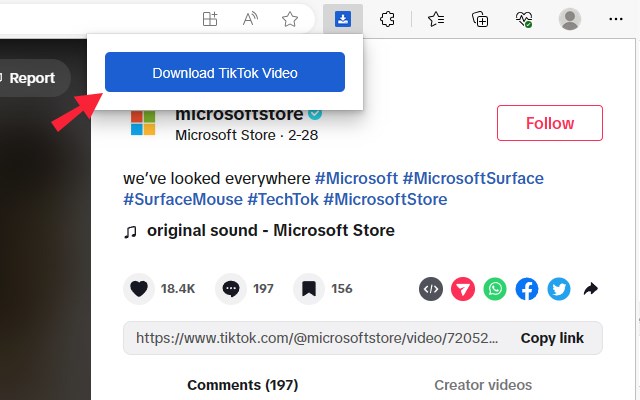Click the verified badge next to microsoftstore
640x400 pixels.
(315, 114)
